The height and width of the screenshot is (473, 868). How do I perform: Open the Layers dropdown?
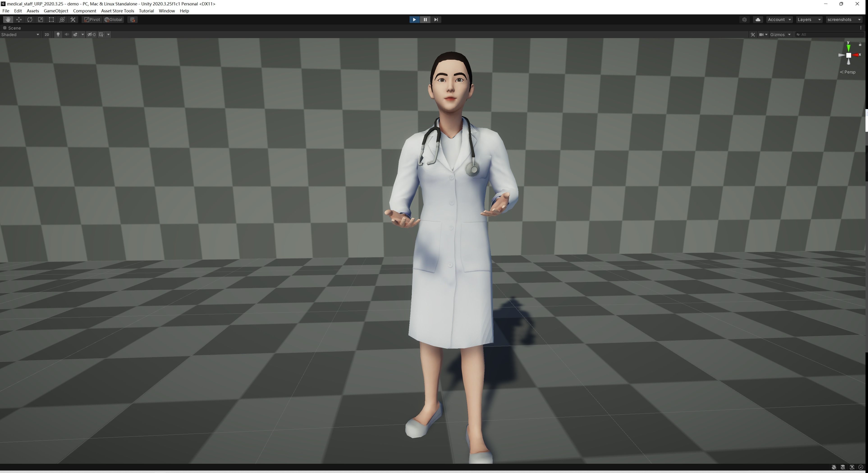[809, 20]
